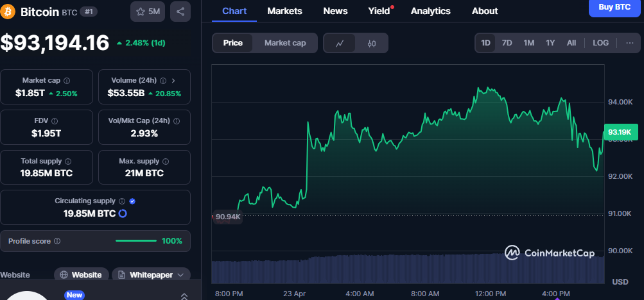Screen dimensions: 644x300
Task: Show Circulating supply info icon
Action: point(122,201)
